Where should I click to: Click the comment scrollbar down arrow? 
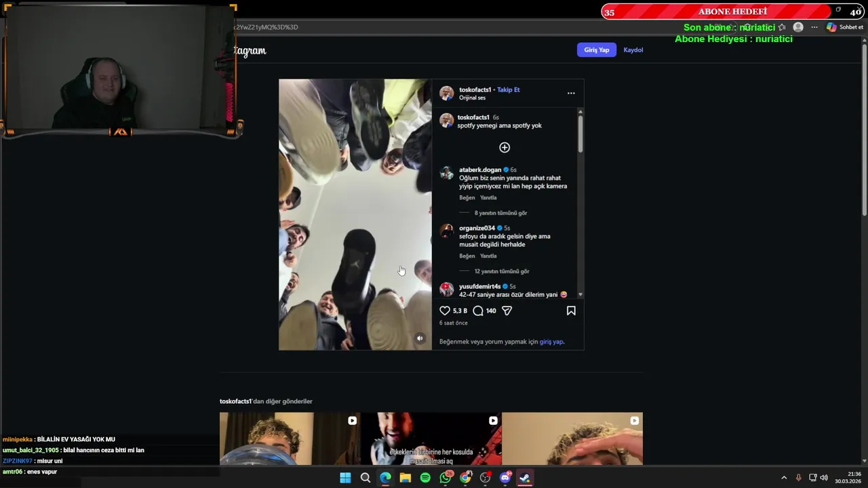[x=580, y=295]
